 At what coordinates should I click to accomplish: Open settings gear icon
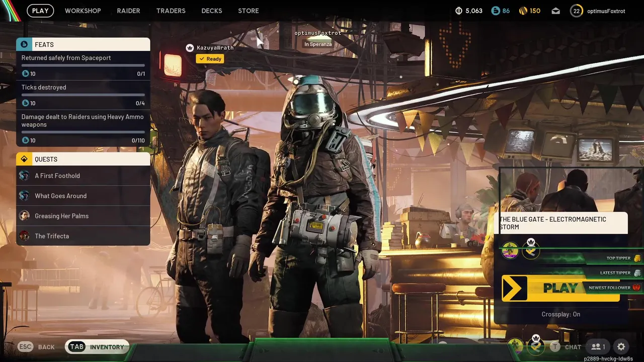point(621,346)
